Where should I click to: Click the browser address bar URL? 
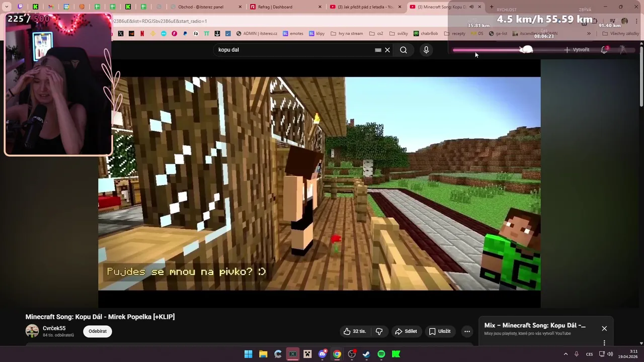pos(160,21)
